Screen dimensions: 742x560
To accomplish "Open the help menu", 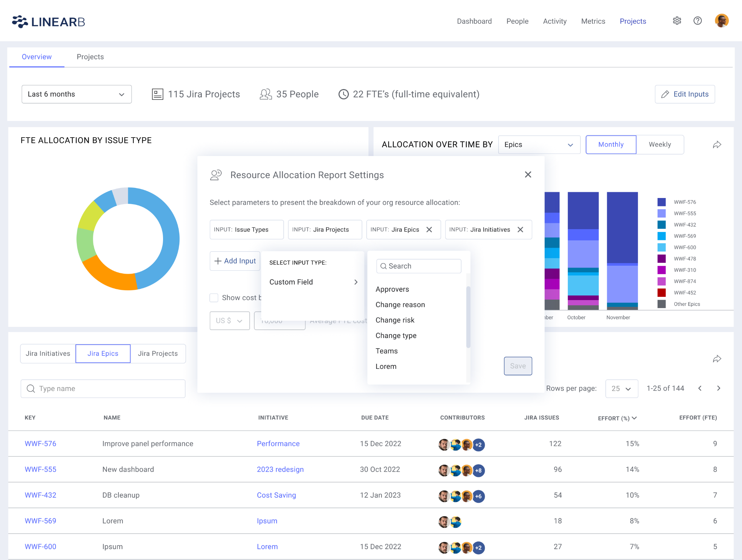I will (697, 21).
